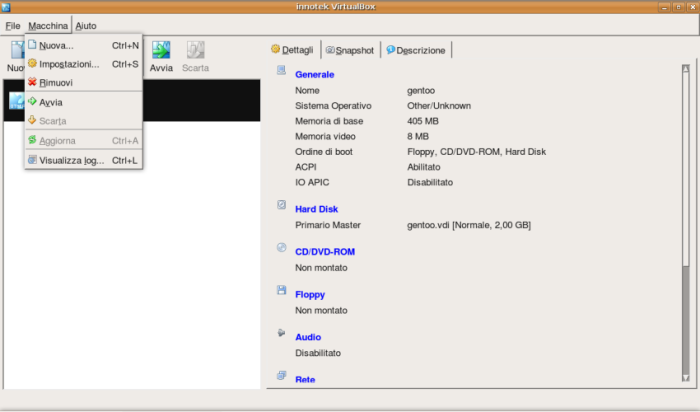The image size is (700, 412).
Task: Click the CD/DVD-ROM section disc icon
Action: coord(281,247)
